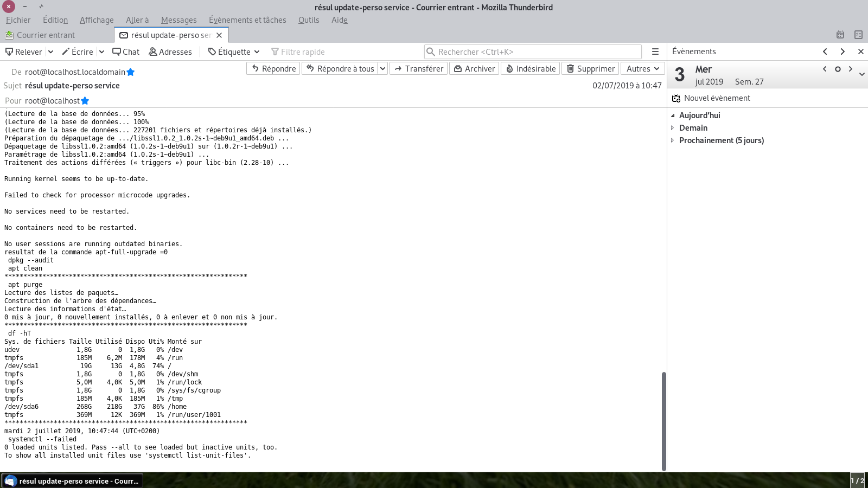Toggle the star on root@localhost.localdomain sender
This screenshot has width=868, height=488.
tap(130, 72)
